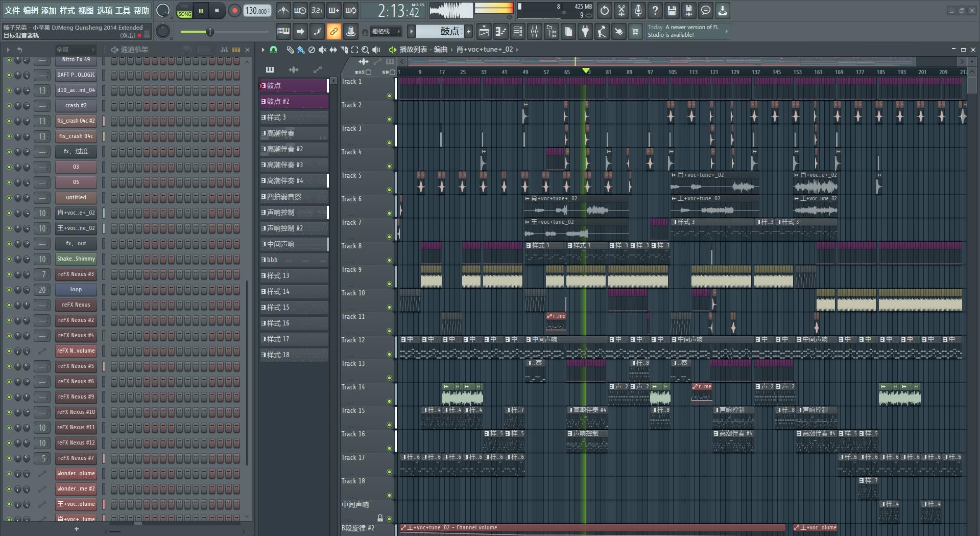Toggle mute on Track 1
Image resolution: width=980 pixels, height=536 pixels.
(x=389, y=96)
